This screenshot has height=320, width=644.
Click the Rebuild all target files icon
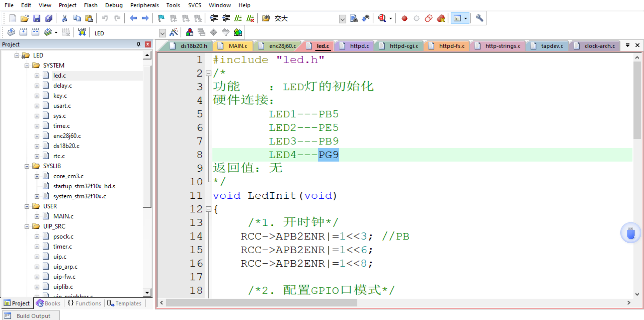35,32
